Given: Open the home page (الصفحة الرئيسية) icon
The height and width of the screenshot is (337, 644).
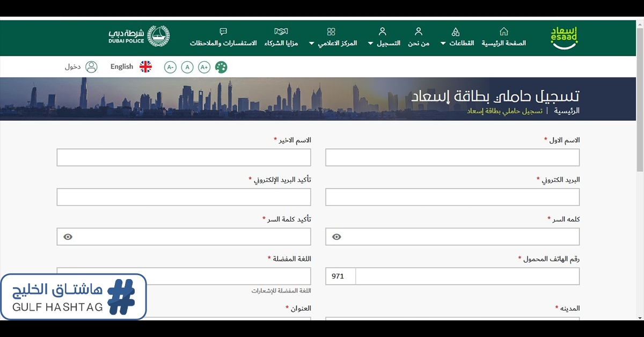Looking at the screenshot, I should tap(503, 32).
